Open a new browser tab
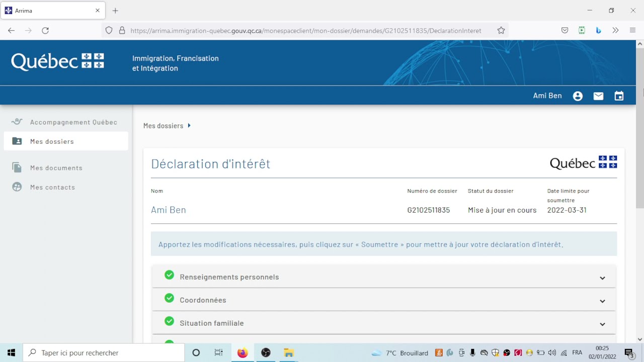644x362 pixels. [115, 11]
